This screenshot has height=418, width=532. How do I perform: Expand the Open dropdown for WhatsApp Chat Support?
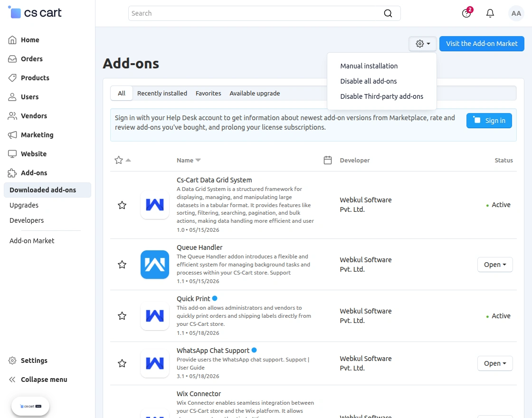point(494,363)
